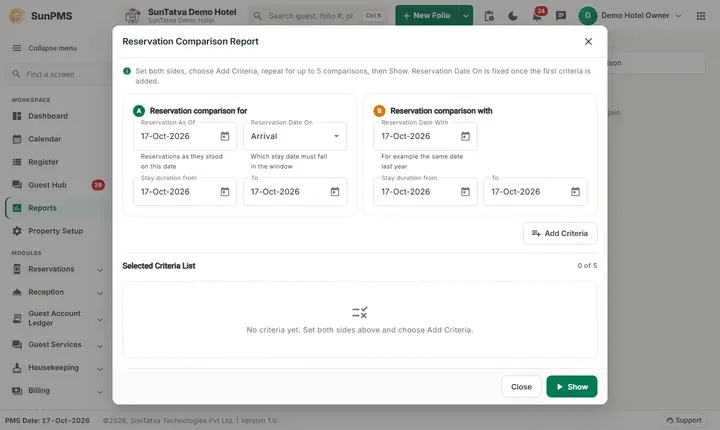Click the Add Criteria button

tap(560, 233)
